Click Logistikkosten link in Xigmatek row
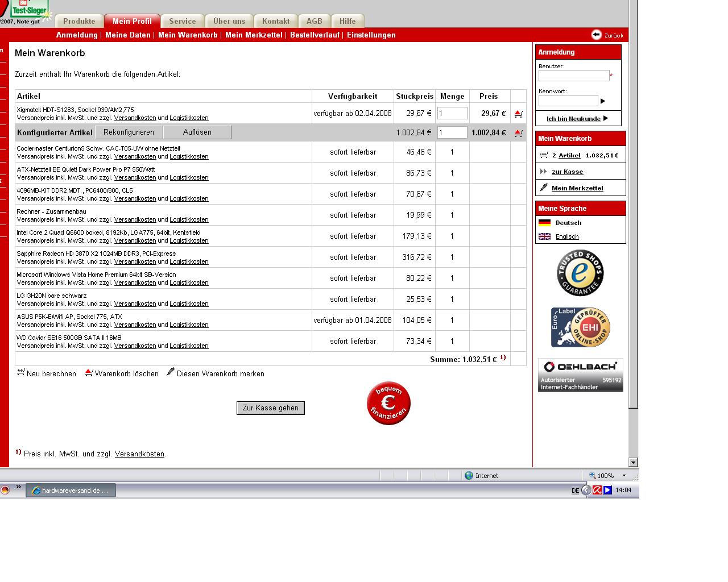The height and width of the screenshot is (582, 728). 189,118
